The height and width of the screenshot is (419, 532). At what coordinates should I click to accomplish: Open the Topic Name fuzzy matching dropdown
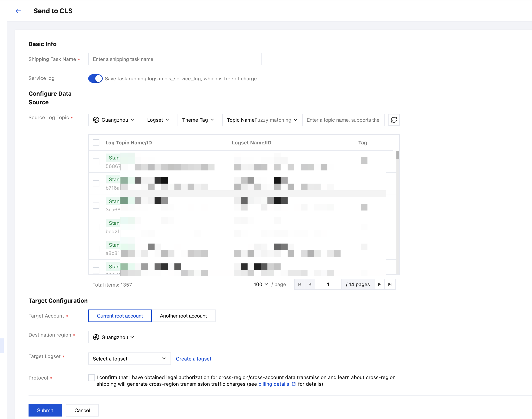[262, 120]
